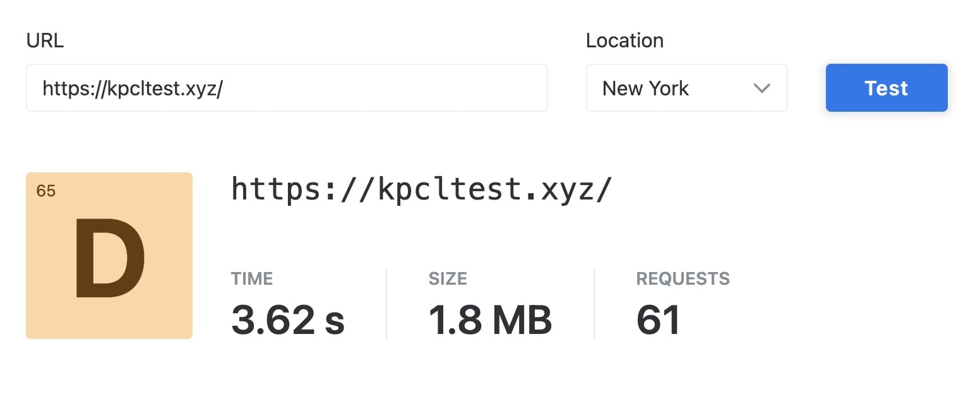Click the Location field label
Screen dimensions: 980x399
click(x=624, y=40)
